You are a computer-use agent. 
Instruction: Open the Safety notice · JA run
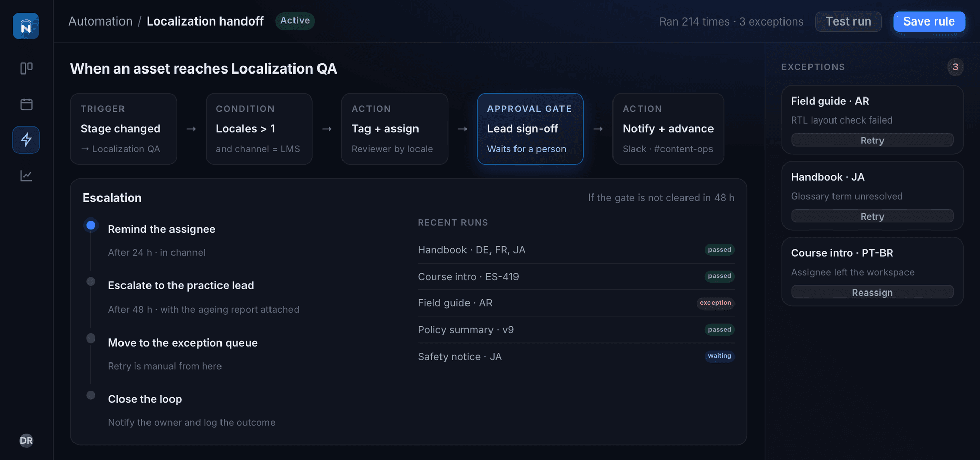tap(576, 356)
